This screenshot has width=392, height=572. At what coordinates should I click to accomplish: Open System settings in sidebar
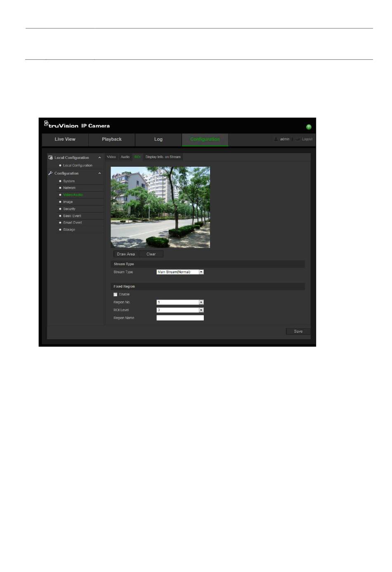[69, 181]
